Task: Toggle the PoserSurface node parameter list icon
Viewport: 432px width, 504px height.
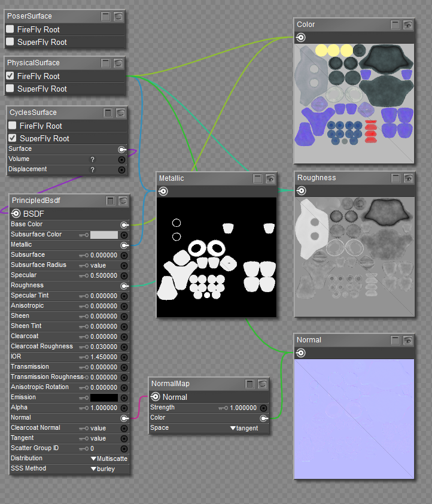Action: click(x=106, y=16)
